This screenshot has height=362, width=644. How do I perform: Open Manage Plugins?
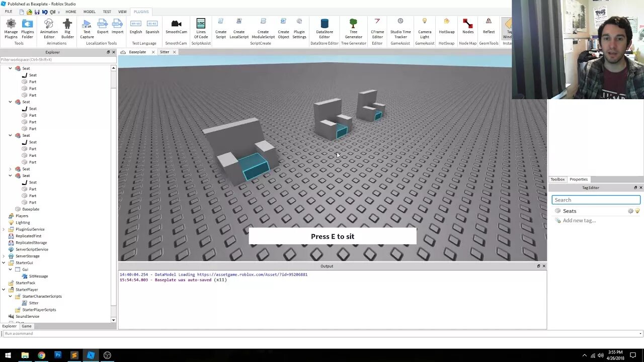pos(11,29)
